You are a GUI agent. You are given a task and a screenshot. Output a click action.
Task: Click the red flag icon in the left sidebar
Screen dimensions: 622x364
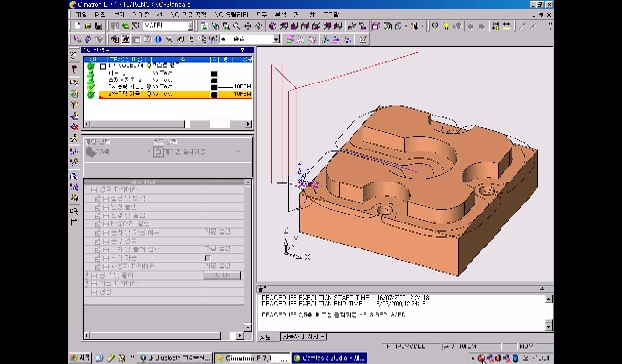(x=74, y=69)
